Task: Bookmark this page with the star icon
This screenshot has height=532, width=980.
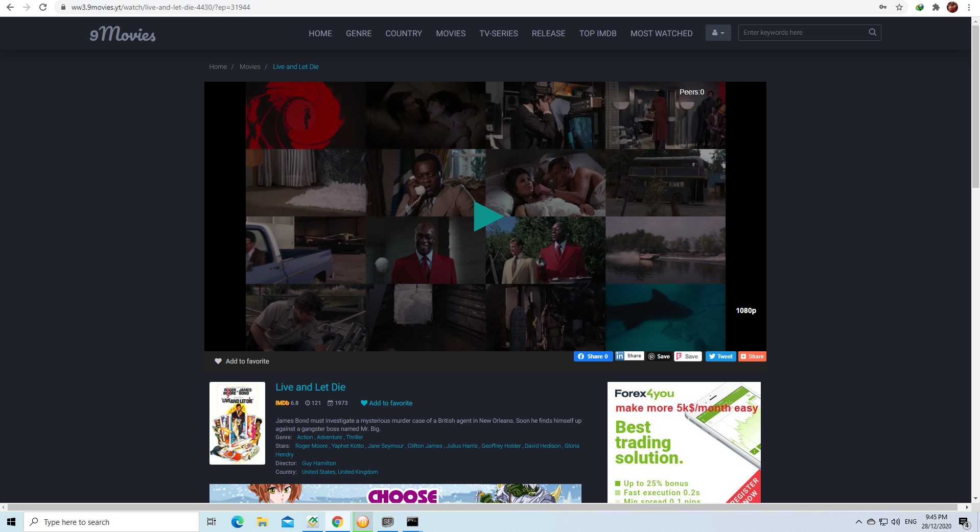Action: (899, 7)
